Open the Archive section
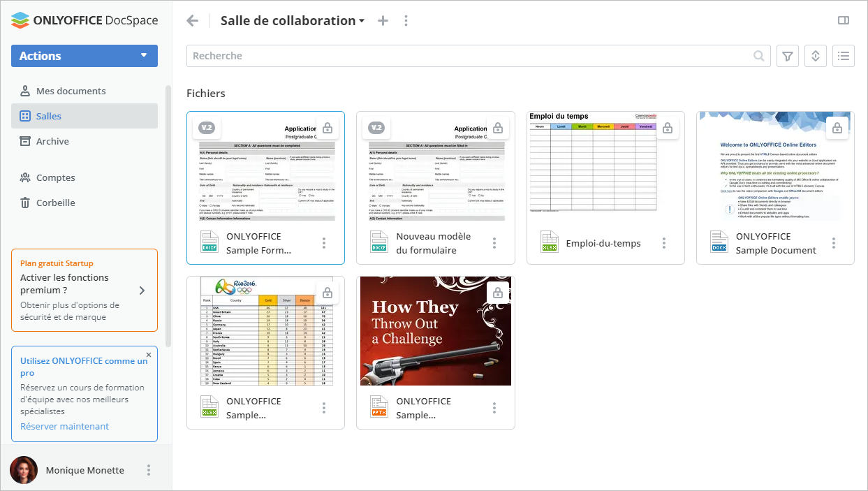 (x=84, y=141)
